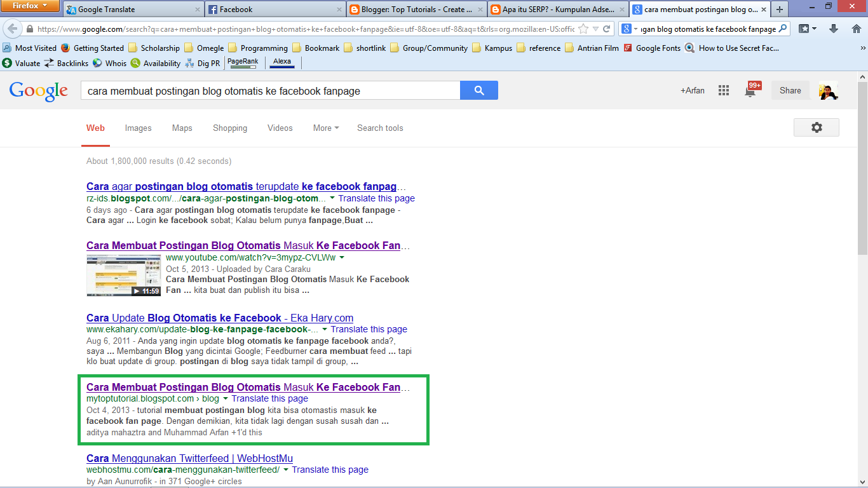
Task: Open a new tab with plus button
Action: (x=780, y=10)
